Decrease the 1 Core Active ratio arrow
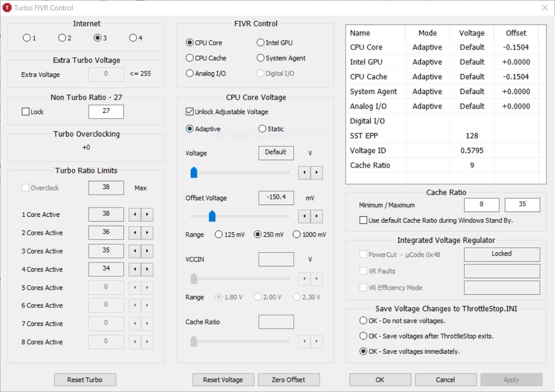 [x=135, y=214]
